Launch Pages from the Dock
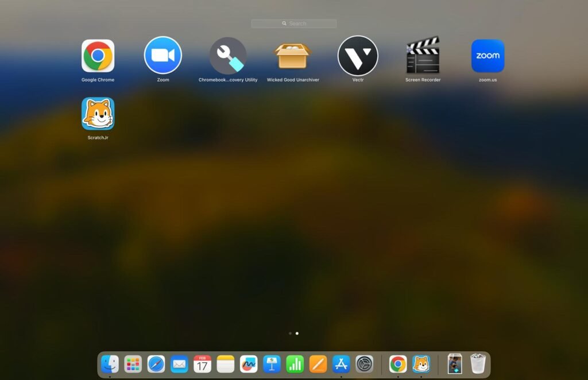Viewport: 588px width, 380px height. [x=318, y=364]
